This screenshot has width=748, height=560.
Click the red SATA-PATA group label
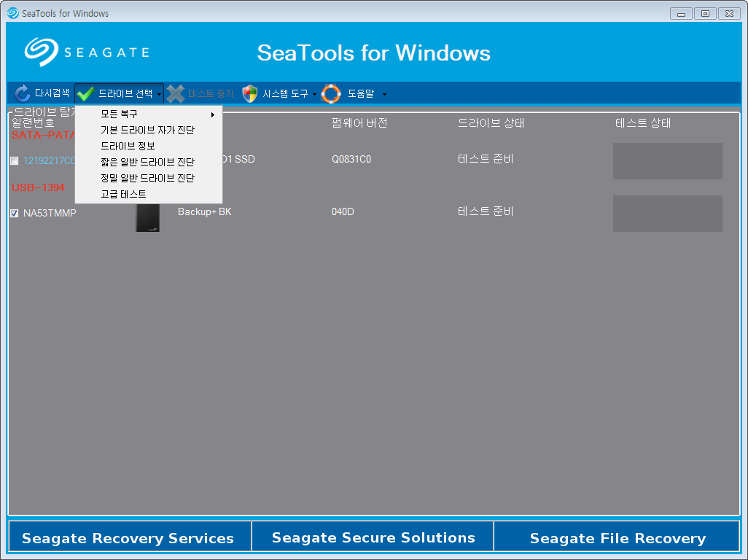[x=44, y=135]
